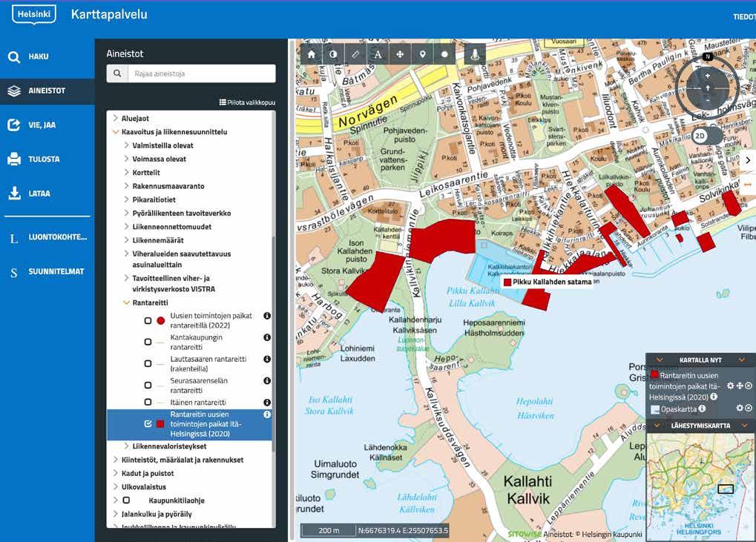The height and width of the screenshot is (542, 756).
Task: Enable Kantakaupungin rantareitti checkbox
Action: coord(148,342)
